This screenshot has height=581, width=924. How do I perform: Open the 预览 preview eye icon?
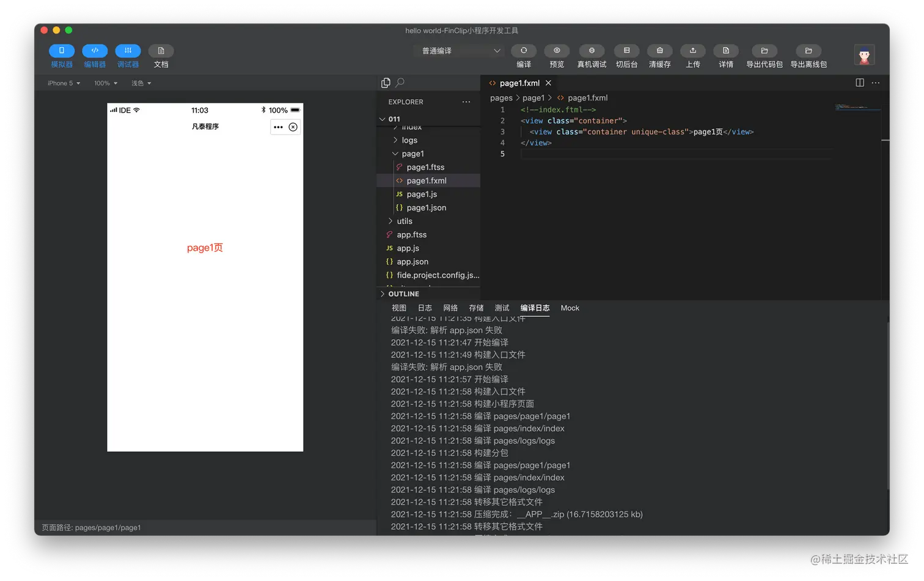(557, 51)
